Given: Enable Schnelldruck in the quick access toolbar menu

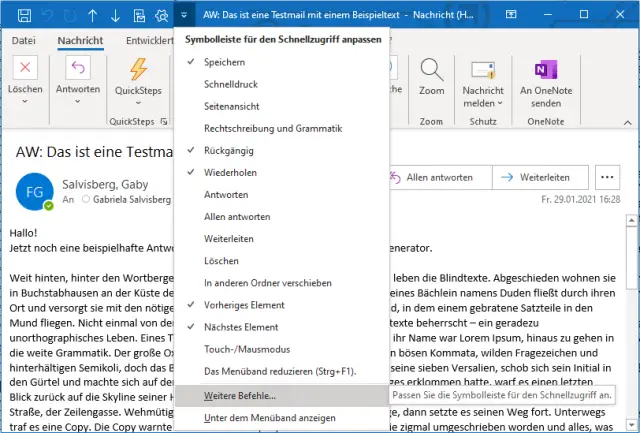Looking at the screenshot, I should click(231, 84).
